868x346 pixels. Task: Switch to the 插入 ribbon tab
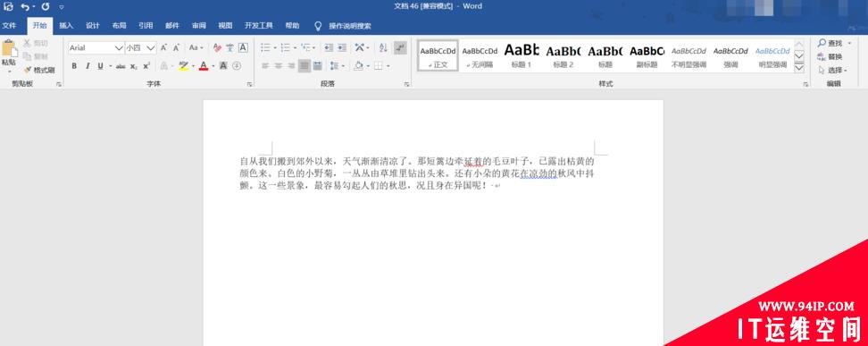coord(66,26)
